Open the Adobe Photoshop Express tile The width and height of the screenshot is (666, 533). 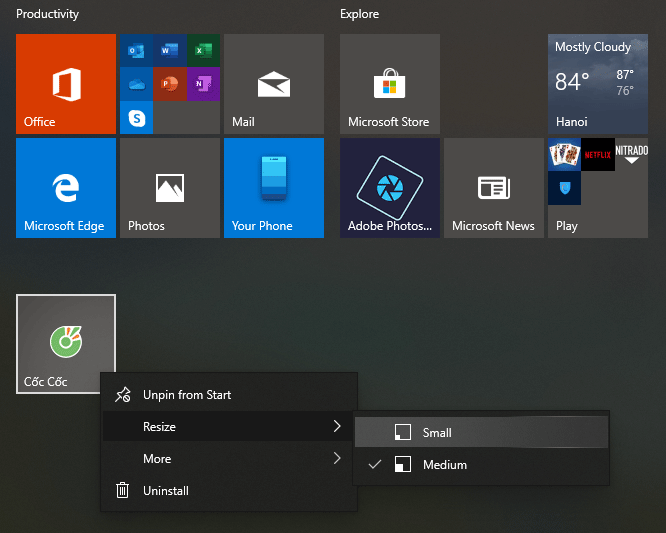[x=390, y=188]
